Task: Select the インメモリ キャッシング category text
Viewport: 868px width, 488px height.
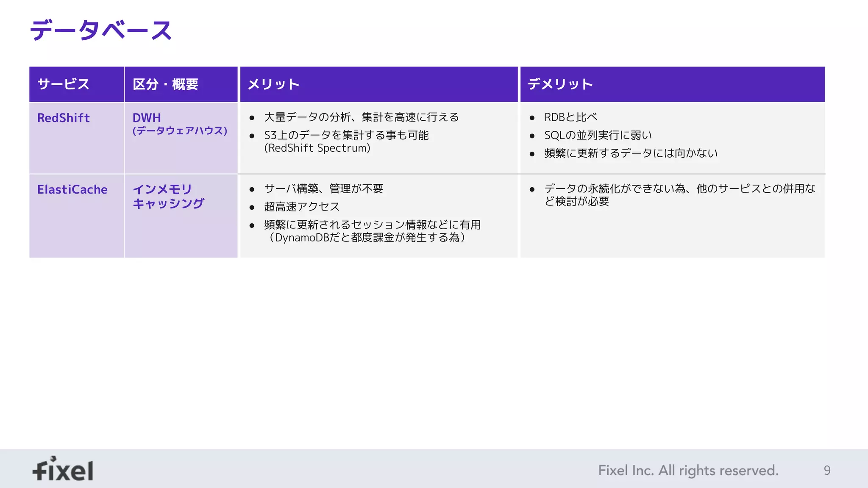Action: [x=168, y=196]
